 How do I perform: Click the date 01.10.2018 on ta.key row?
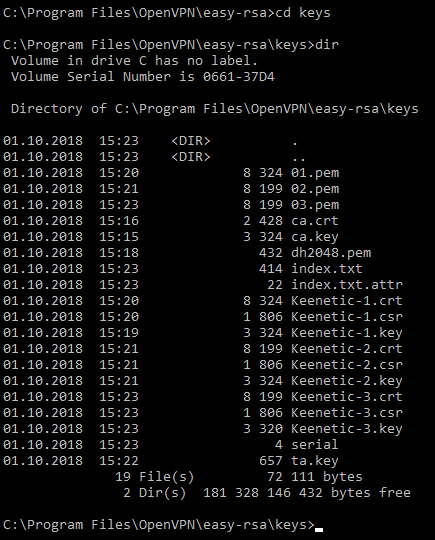tap(43, 461)
